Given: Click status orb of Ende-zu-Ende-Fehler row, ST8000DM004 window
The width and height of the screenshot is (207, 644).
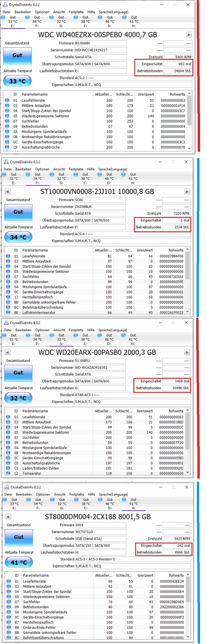Looking at the screenshot, I should pos(9,627).
